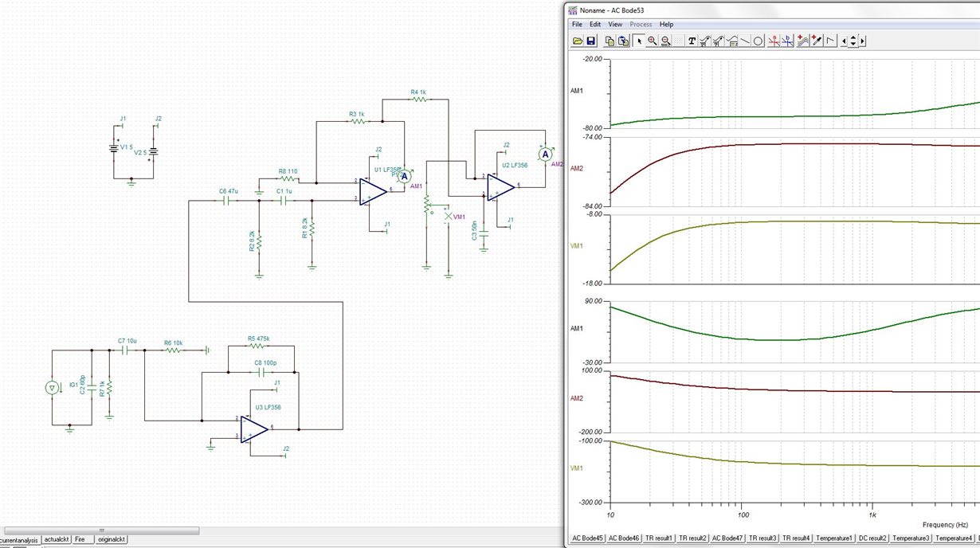Activate cursor 'a' marker tool

(774, 41)
